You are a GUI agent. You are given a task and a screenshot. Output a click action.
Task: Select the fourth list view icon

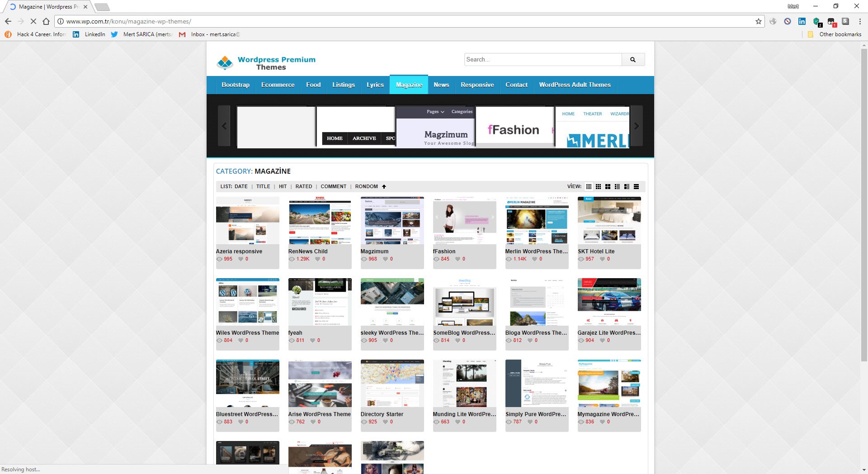point(617,186)
